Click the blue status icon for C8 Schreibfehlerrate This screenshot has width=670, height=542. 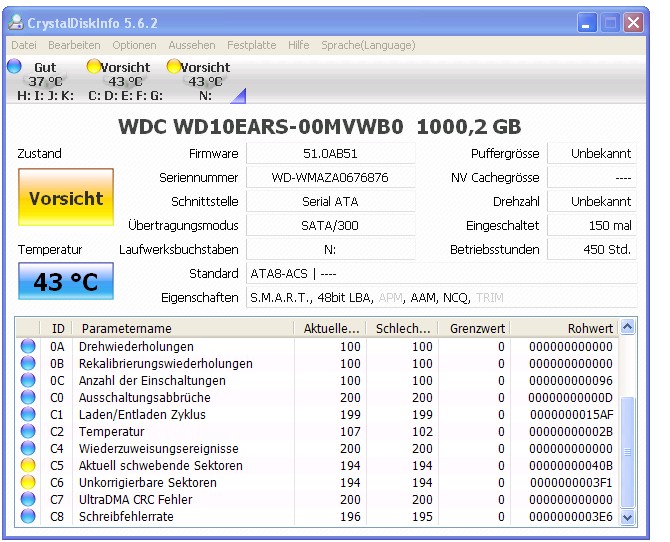pos(28,516)
